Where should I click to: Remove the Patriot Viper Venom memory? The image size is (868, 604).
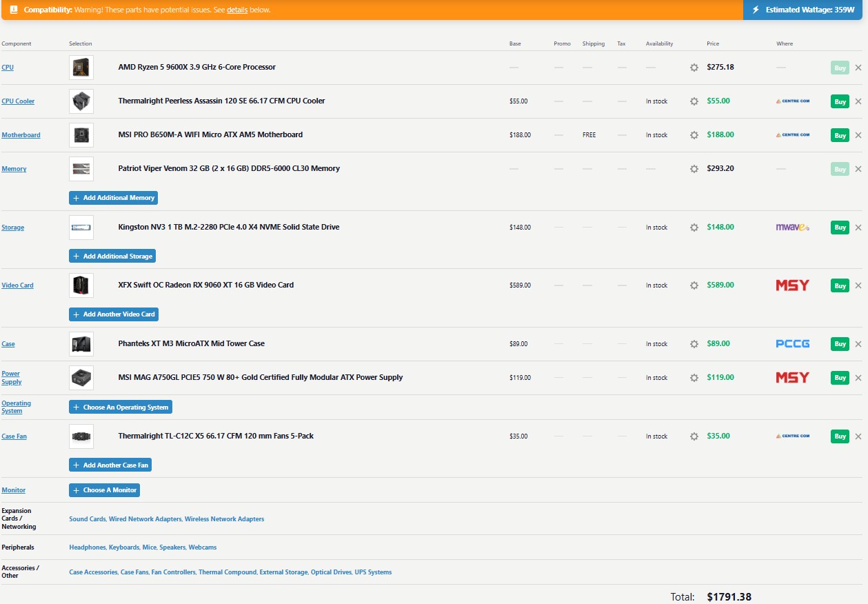[x=858, y=169]
